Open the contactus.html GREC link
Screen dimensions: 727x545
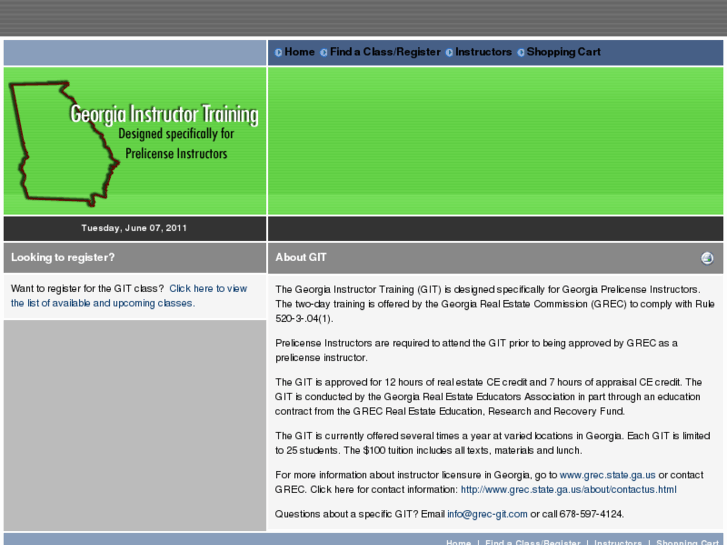point(568,489)
